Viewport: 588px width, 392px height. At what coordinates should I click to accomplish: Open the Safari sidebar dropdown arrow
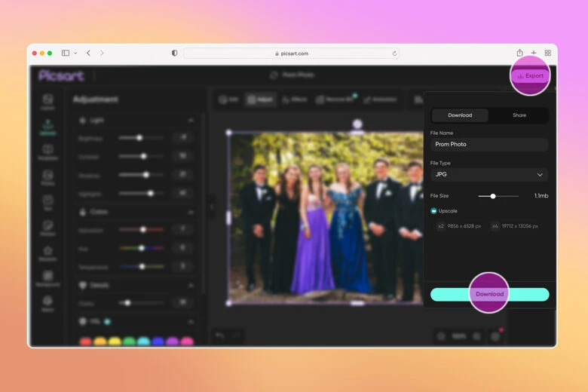coord(75,54)
